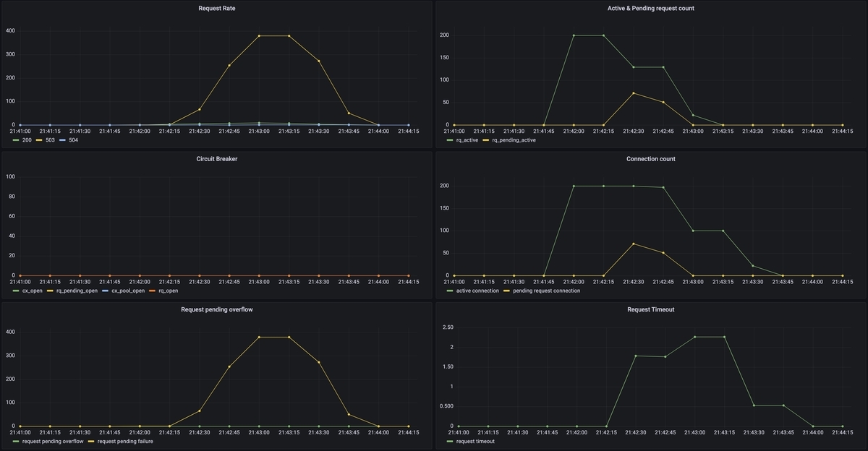Toggle the 504 series legend entry
The image size is (868, 451).
pyautogui.click(x=68, y=140)
